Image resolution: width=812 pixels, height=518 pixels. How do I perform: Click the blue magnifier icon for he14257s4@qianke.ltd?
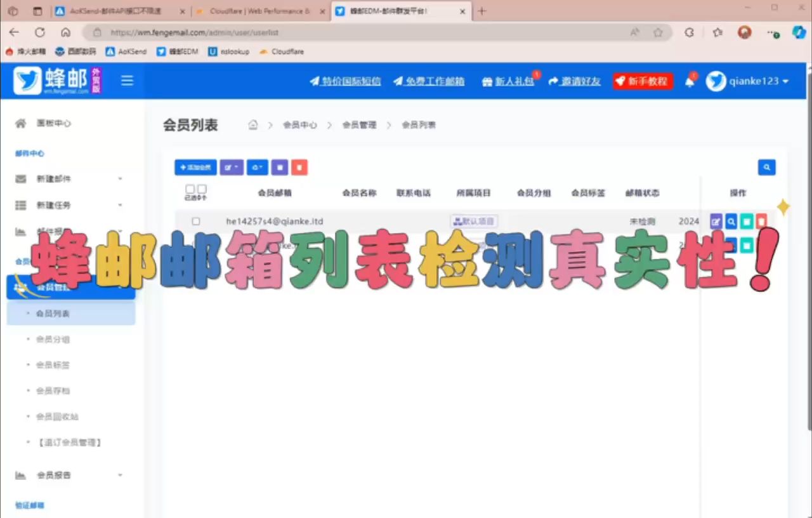[x=731, y=221]
